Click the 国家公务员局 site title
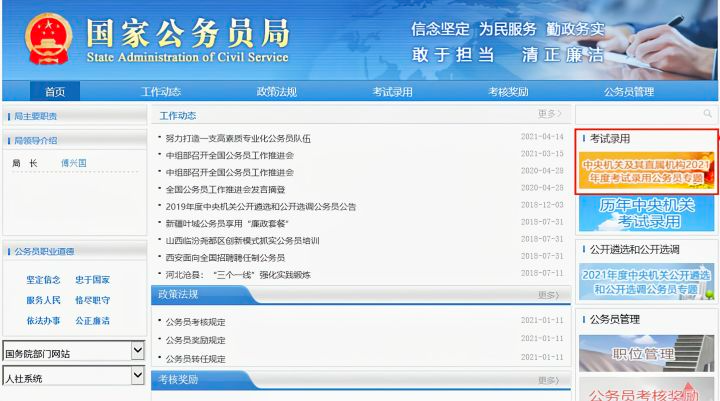Image resolution: width=720 pixels, height=401 pixels. coord(188,33)
